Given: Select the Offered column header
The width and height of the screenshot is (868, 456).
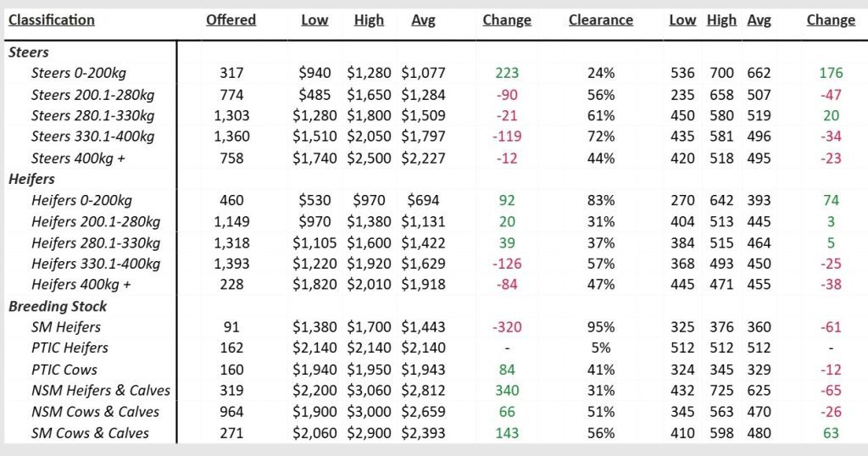Looking at the screenshot, I should (231, 19).
